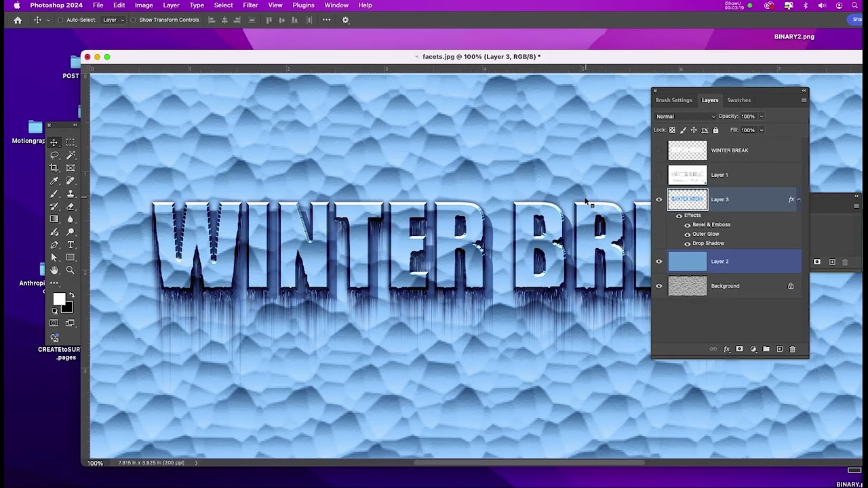Viewport: 868px width, 488px height.
Task: Hide Layer 2 with its eye icon
Action: (658, 261)
